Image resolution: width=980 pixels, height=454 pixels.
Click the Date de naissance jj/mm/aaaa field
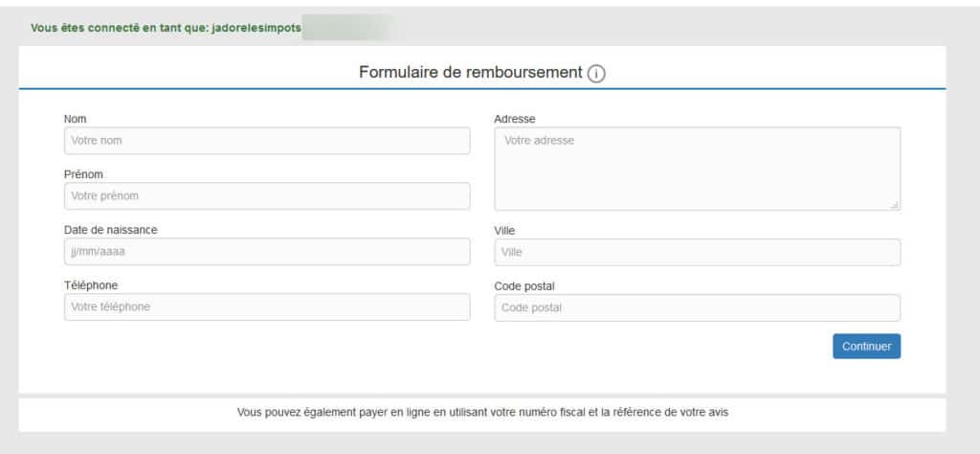click(x=267, y=251)
